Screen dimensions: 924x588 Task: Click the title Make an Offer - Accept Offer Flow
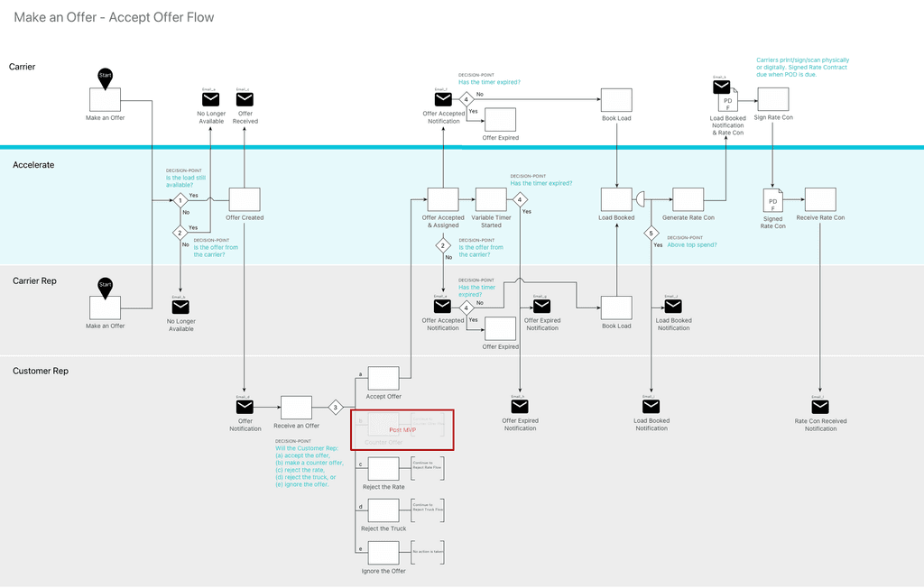[x=114, y=18]
